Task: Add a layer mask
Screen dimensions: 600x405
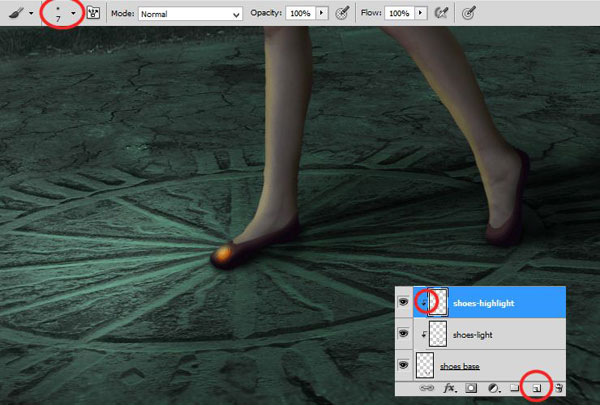Action: pos(471,388)
